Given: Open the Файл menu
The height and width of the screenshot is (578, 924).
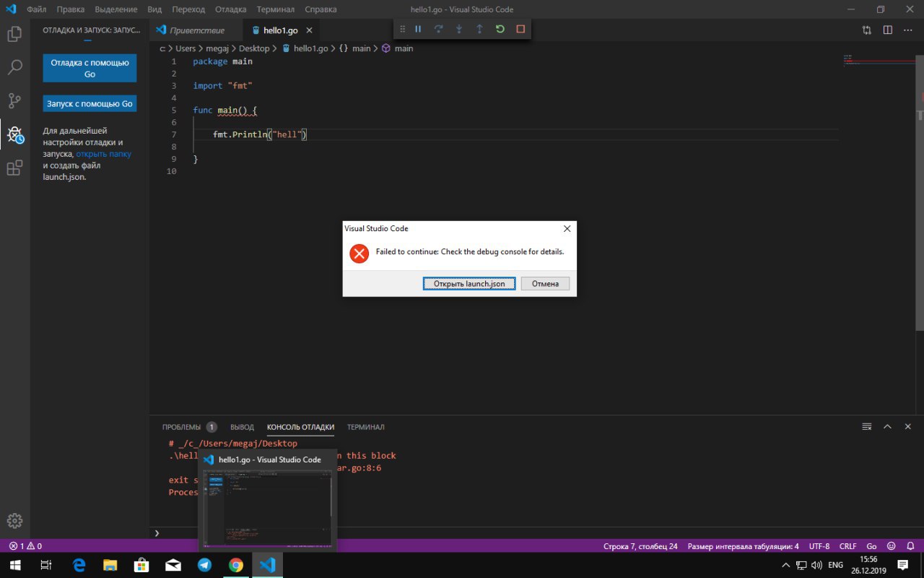Looking at the screenshot, I should point(37,9).
